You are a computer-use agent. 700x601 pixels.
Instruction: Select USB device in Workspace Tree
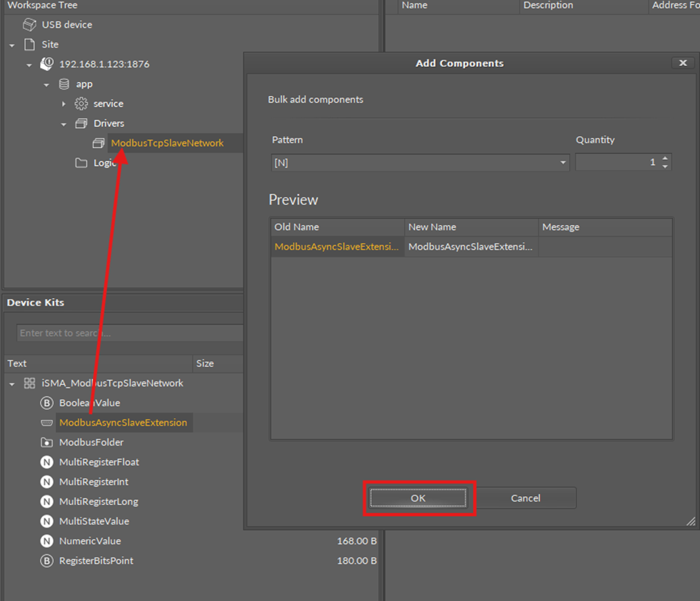[67, 25]
